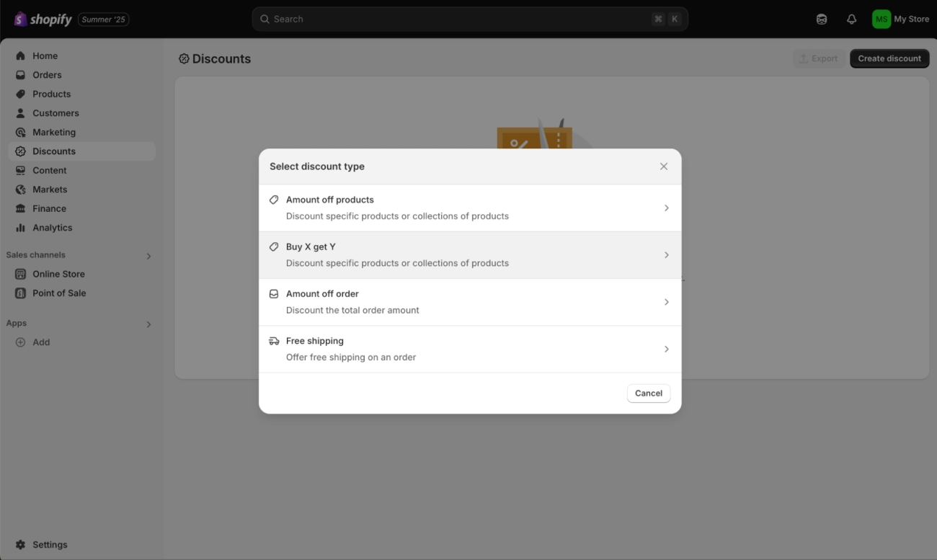The image size is (937, 560).
Task: Click the Finance bank icon
Action: pyautogui.click(x=20, y=208)
